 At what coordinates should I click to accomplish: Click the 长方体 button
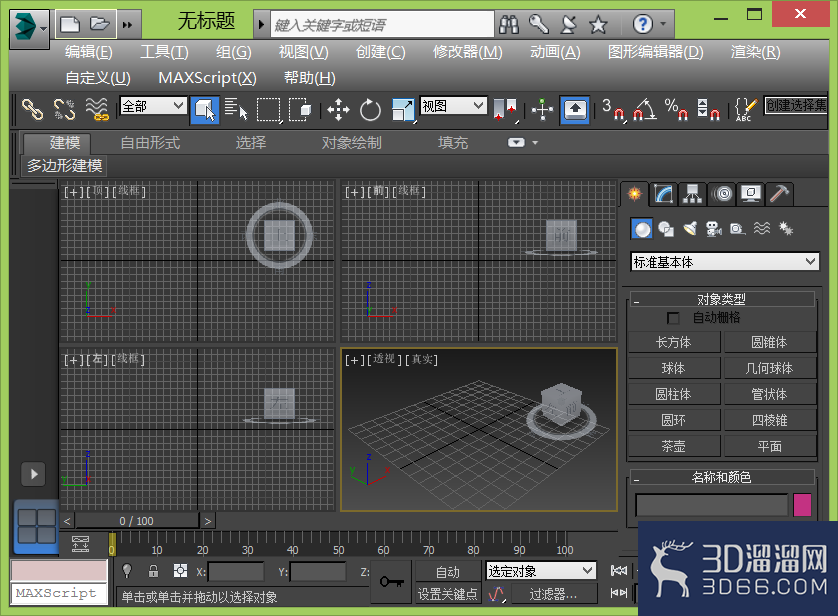click(x=673, y=342)
